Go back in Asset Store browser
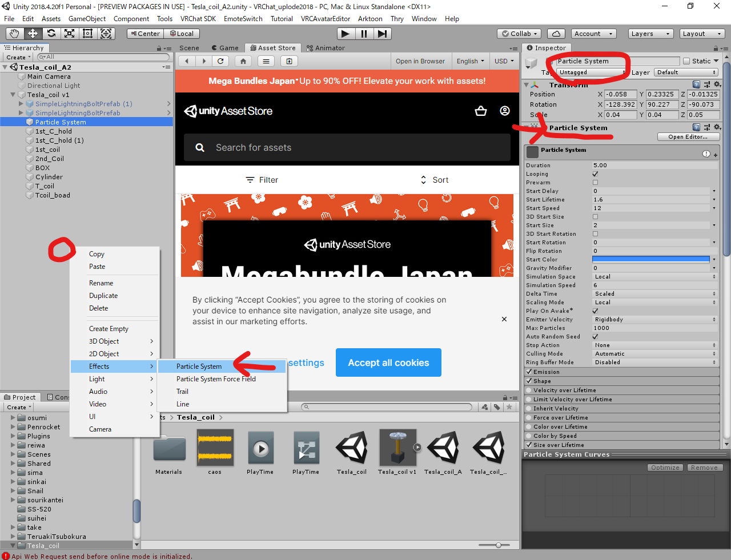The height and width of the screenshot is (560, 731). (187, 61)
